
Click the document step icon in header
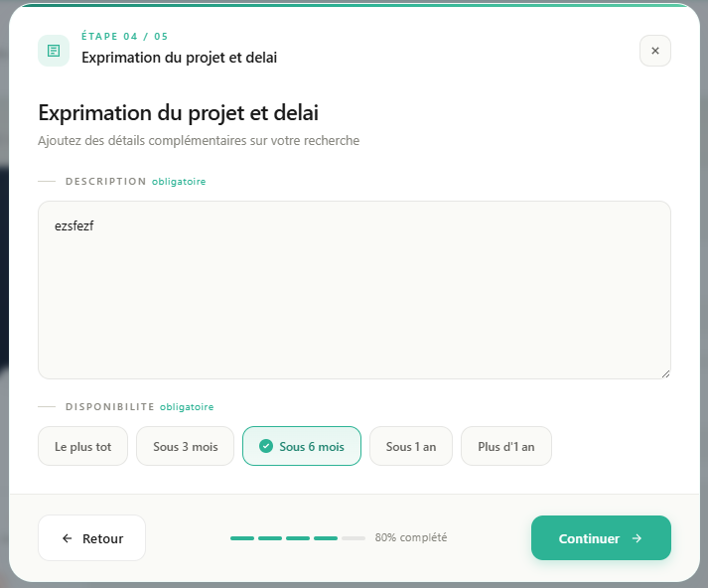coord(54,51)
